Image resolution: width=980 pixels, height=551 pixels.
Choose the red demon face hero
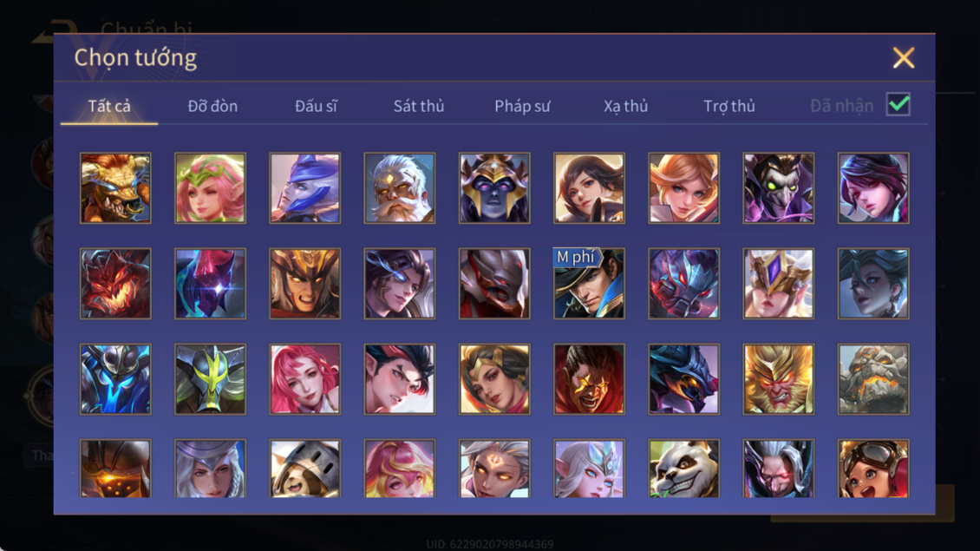(x=115, y=284)
